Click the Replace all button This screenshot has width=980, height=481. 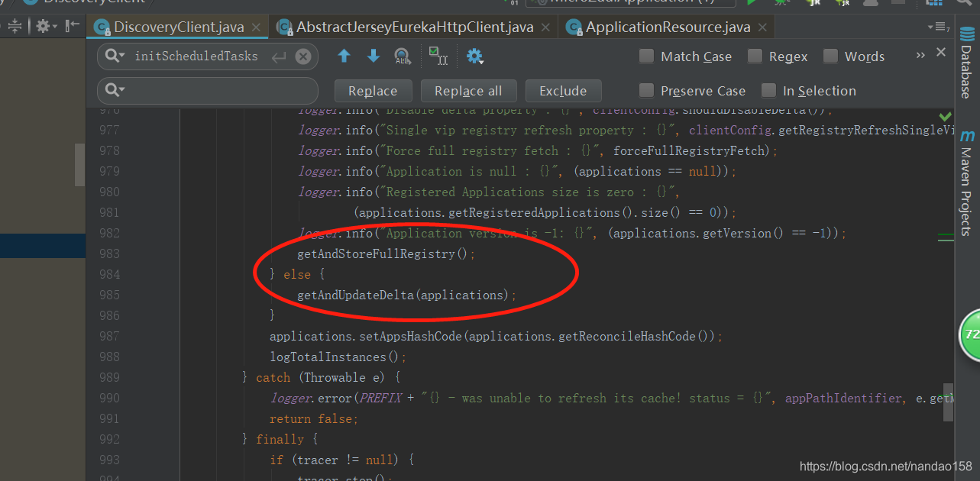coord(468,91)
